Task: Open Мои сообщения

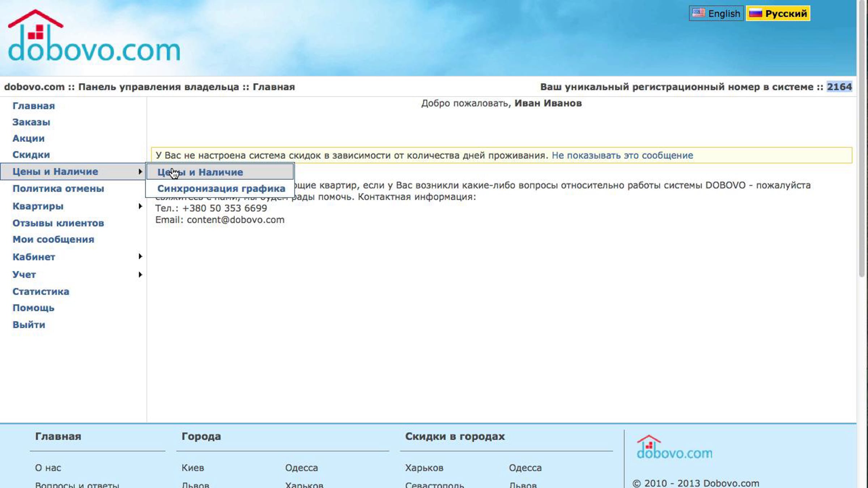Action: [x=54, y=239]
